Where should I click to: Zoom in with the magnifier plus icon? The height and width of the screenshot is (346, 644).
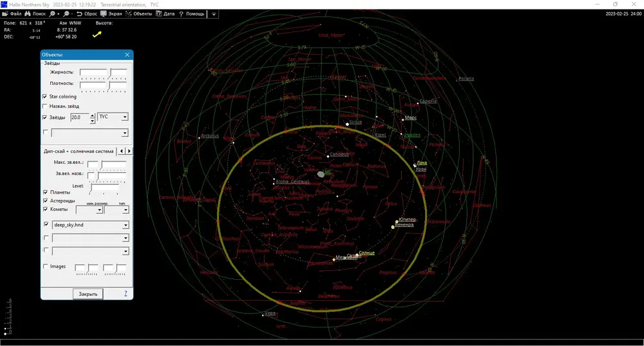[x=54, y=14]
